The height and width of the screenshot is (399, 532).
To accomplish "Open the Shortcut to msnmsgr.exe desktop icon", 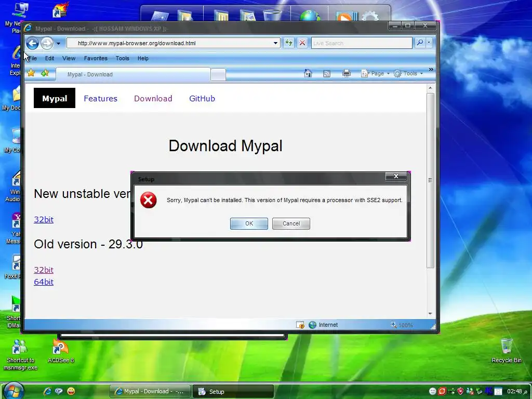I will tap(20, 354).
